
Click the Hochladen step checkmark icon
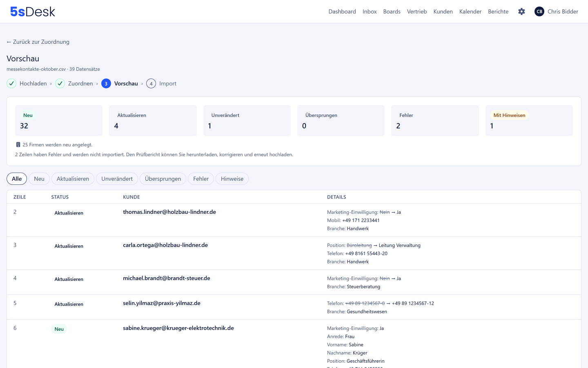(x=11, y=83)
